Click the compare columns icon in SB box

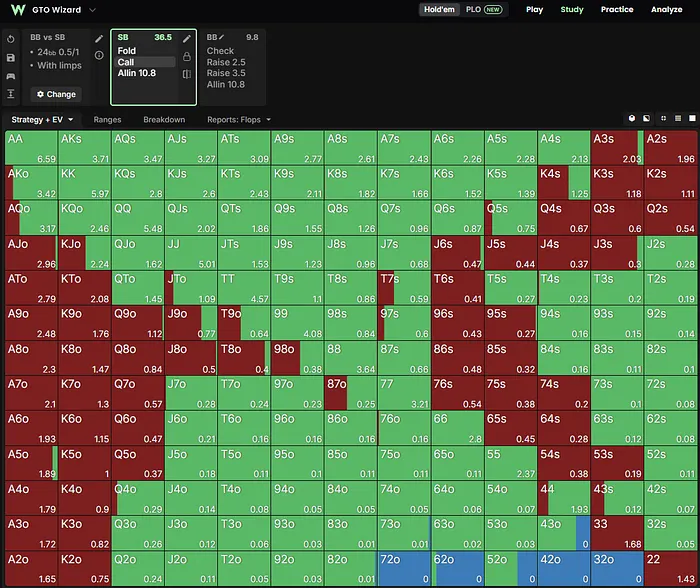187,74
